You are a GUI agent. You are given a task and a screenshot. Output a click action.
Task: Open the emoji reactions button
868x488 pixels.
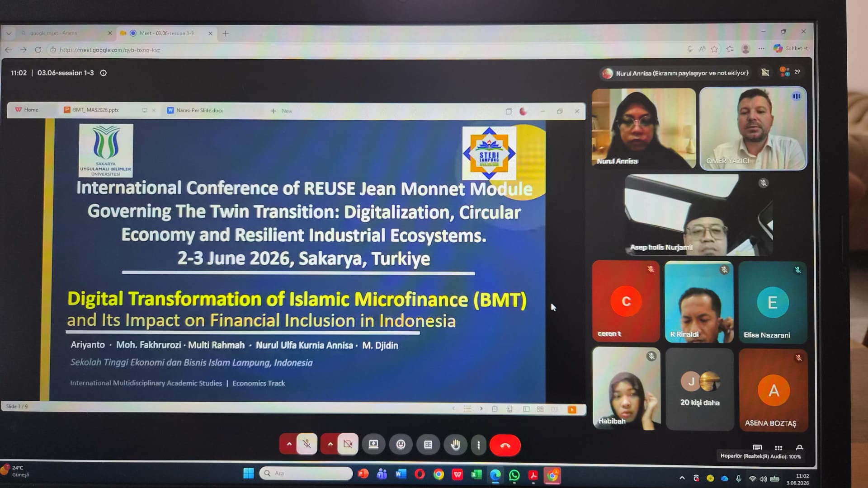pyautogui.click(x=401, y=445)
